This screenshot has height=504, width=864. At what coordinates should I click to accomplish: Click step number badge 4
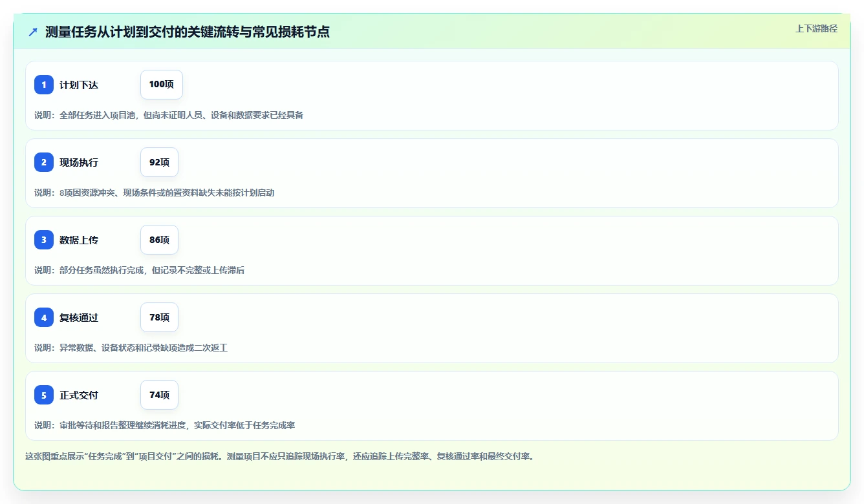pos(44,317)
